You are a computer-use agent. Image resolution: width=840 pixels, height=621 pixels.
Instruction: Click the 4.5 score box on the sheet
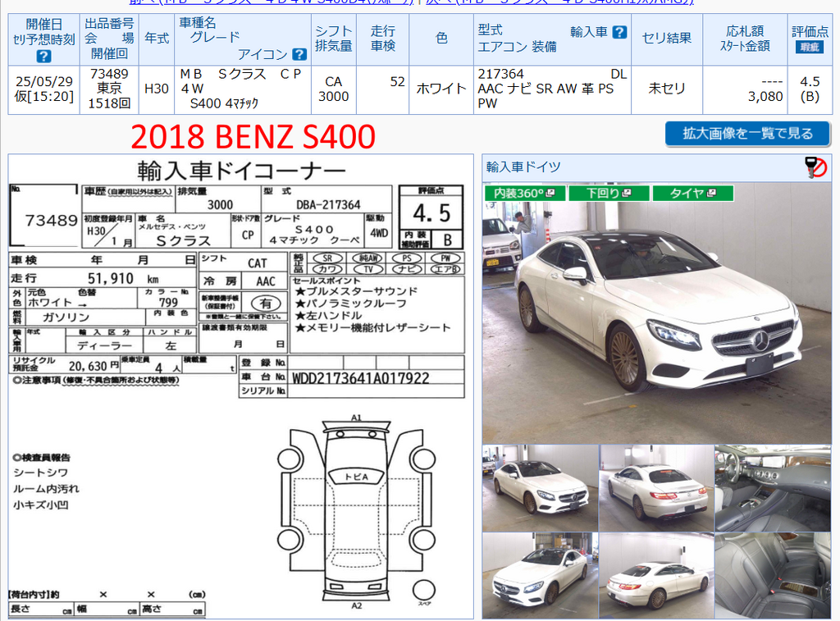[431, 214]
